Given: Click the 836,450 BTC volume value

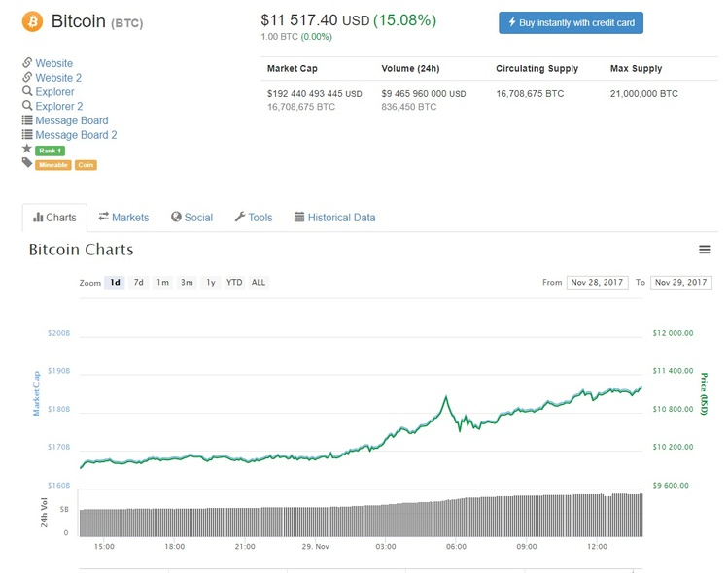Looking at the screenshot, I should click(x=409, y=107).
